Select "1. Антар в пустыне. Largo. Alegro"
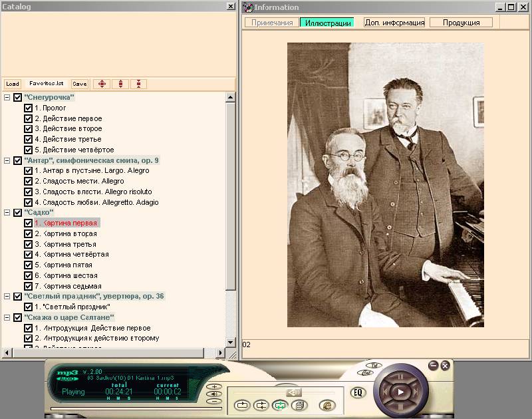 point(92,170)
